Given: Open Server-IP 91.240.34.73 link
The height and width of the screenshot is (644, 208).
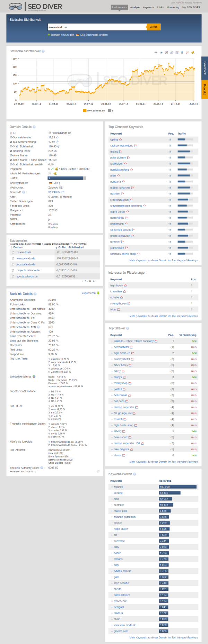Looking at the screenshot, I should (x=56, y=192).
